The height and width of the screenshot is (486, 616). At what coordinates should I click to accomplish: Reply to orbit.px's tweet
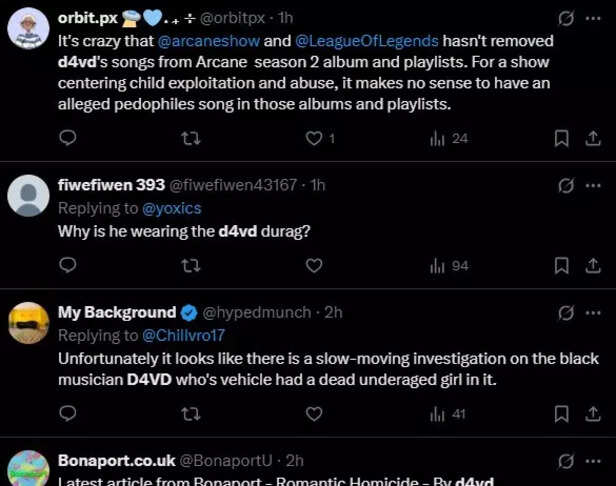[x=68, y=138]
